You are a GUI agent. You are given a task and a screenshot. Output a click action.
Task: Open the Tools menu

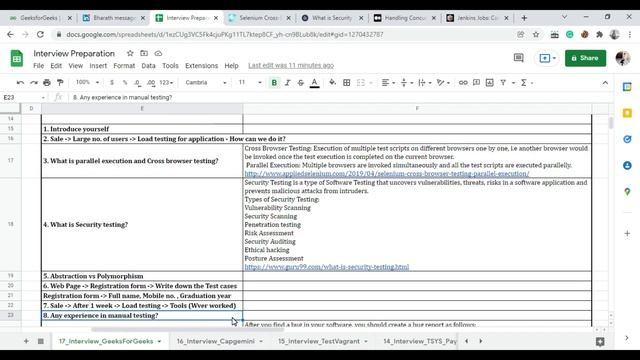click(170, 66)
